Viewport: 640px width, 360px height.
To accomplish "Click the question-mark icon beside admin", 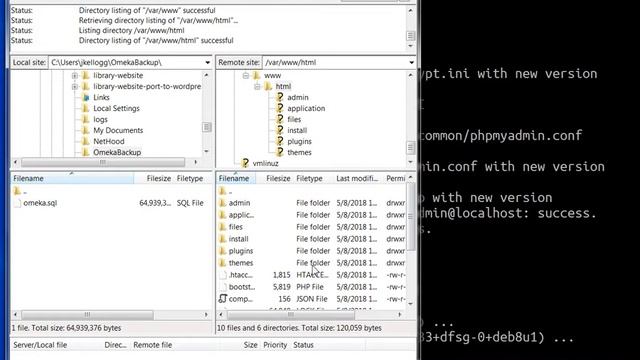I will [x=280, y=97].
